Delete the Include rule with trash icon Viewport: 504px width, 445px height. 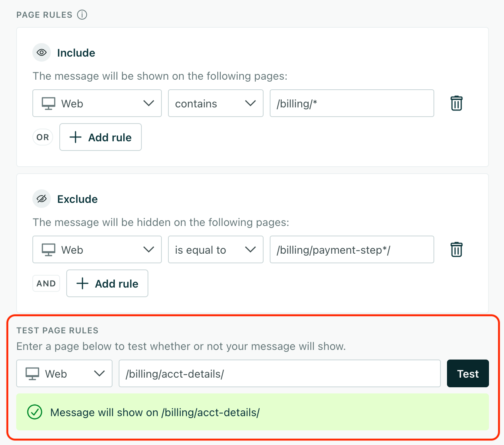[x=456, y=103]
